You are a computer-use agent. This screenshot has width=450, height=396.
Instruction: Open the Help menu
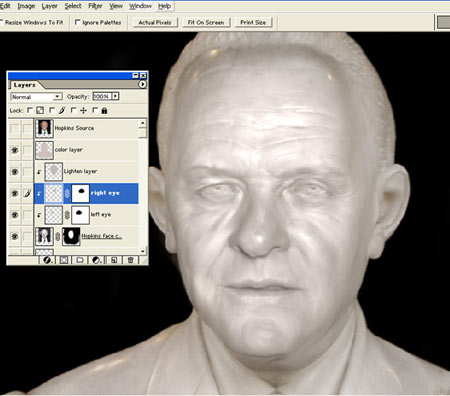coord(164,6)
